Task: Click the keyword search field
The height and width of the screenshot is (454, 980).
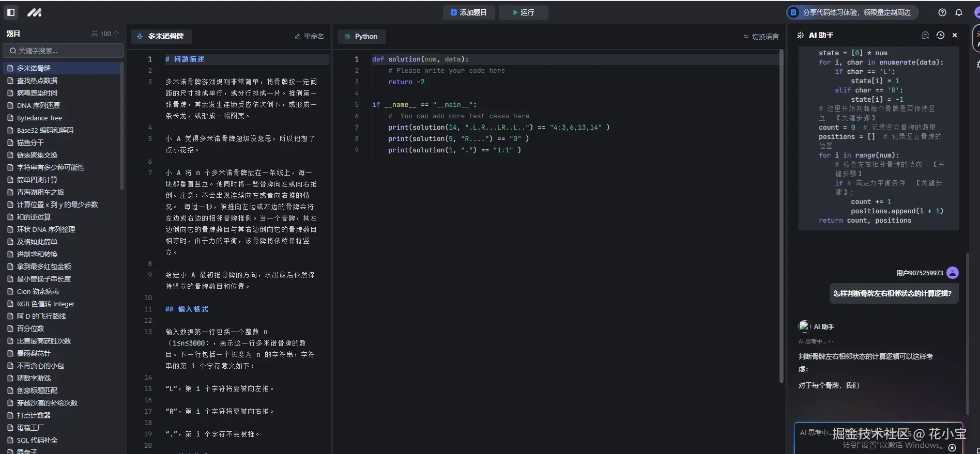Action: pyautogui.click(x=63, y=51)
